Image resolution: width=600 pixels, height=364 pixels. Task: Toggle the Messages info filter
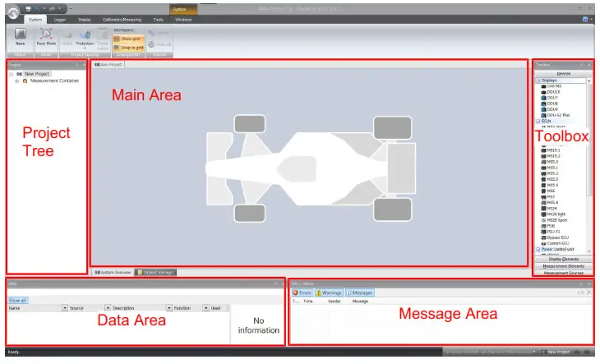[360, 293]
